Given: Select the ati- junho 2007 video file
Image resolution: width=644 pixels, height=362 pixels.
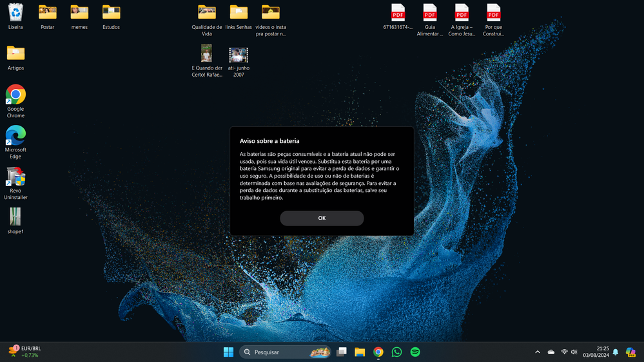Looking at the screenshot, I should pyautogui.click(x=239, y=61).
